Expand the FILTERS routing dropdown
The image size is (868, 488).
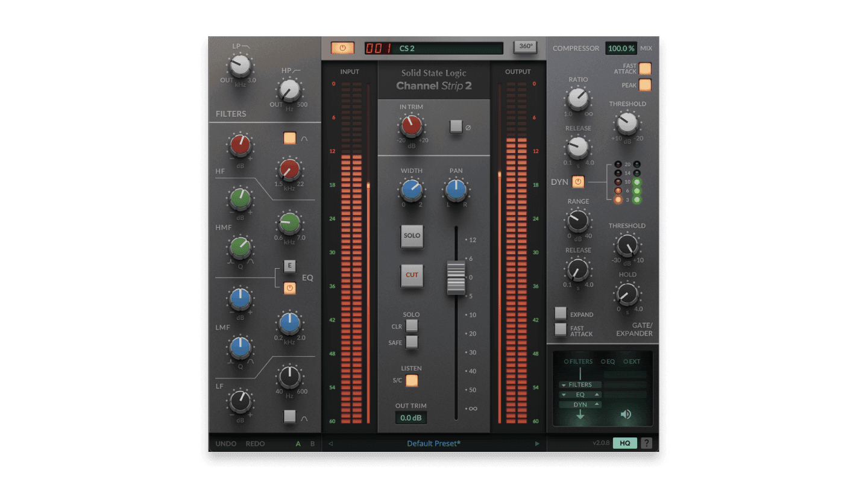565,384
